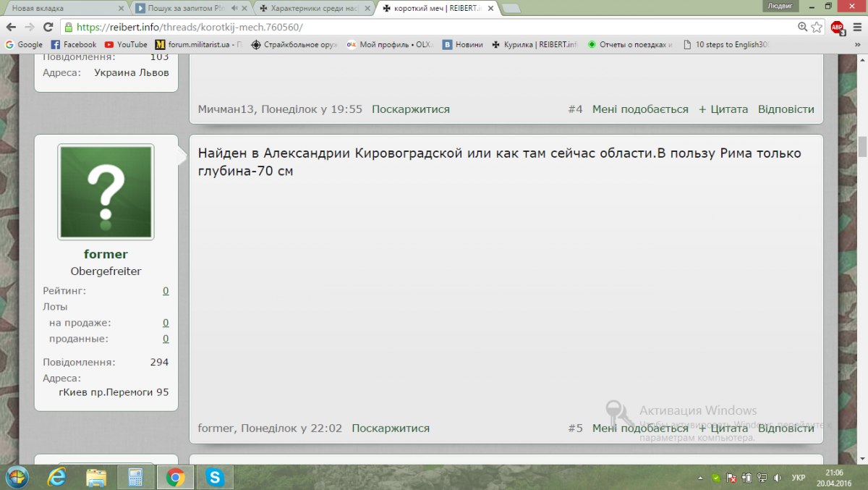Like post #4 with 'Мені подобається'

pos(639,109)
